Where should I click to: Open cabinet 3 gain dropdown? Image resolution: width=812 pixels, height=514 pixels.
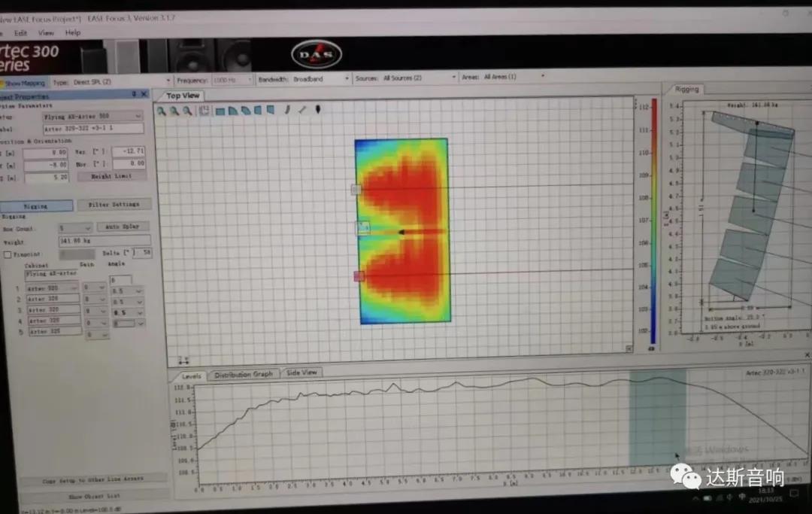pyautogui.click(x=102, y=311)
